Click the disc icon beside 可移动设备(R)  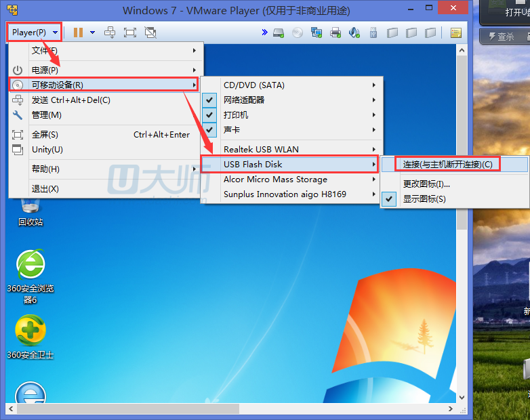(x=18, y=85)
